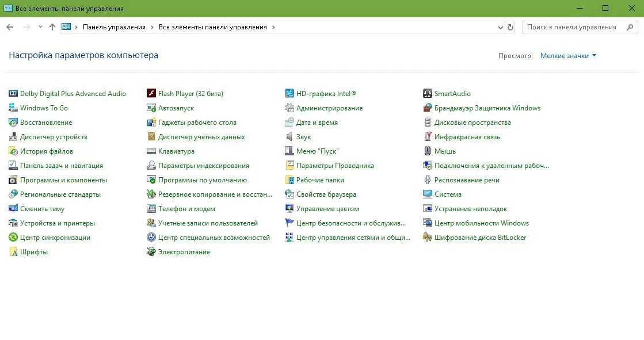
Task: Open the recent locations dropdown arrow
Action: coord(40,27)
